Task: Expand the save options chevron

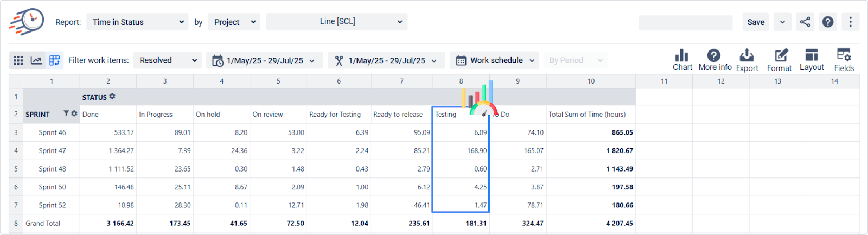Action: coord(782,22)
